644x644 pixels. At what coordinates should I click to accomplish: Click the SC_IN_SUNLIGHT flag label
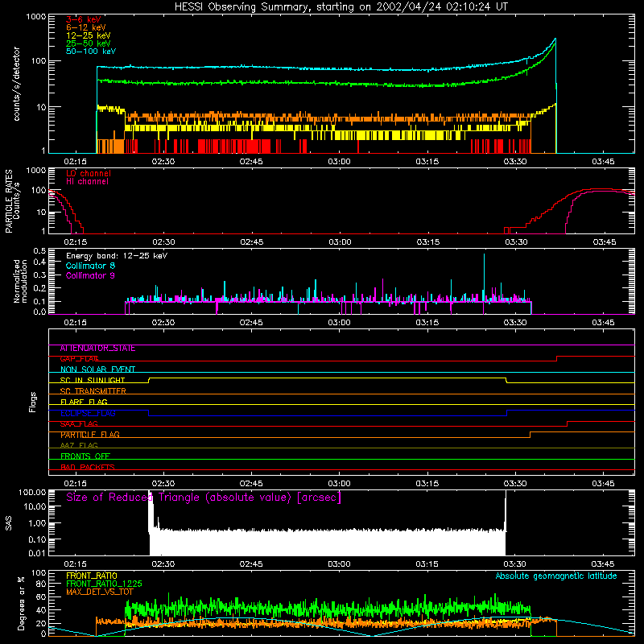point(93,380)
